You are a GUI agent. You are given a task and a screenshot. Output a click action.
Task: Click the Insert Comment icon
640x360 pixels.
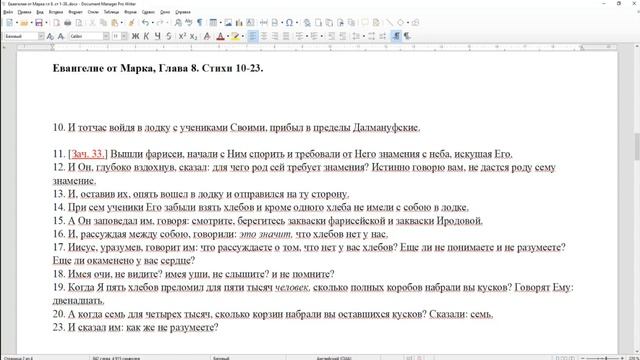[365, 23]
